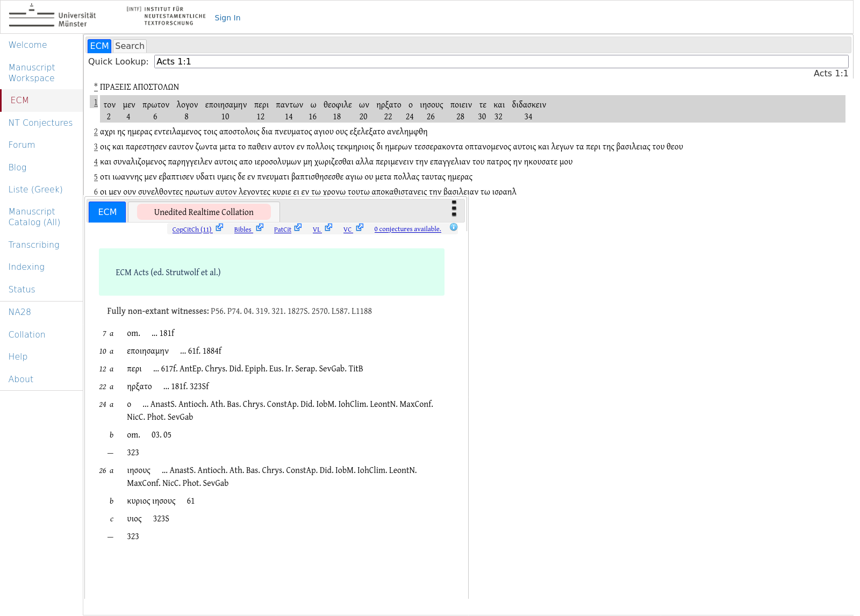860x616 pixels.
Task: Click variant 26 b reading κυριος ιησους
Action: (151, 501)
